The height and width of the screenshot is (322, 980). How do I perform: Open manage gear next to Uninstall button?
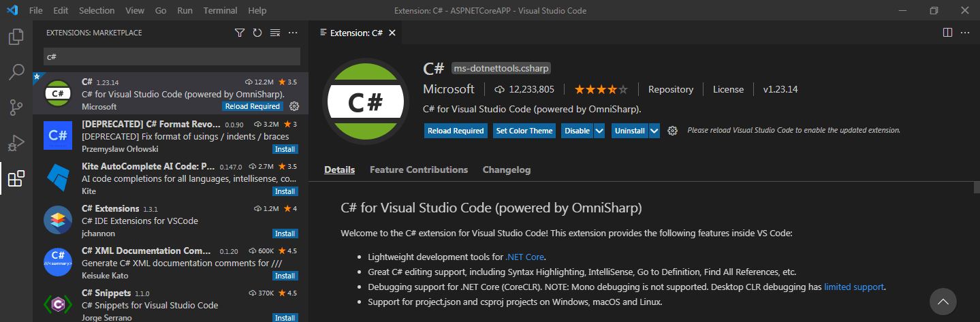tap(672, 131)
